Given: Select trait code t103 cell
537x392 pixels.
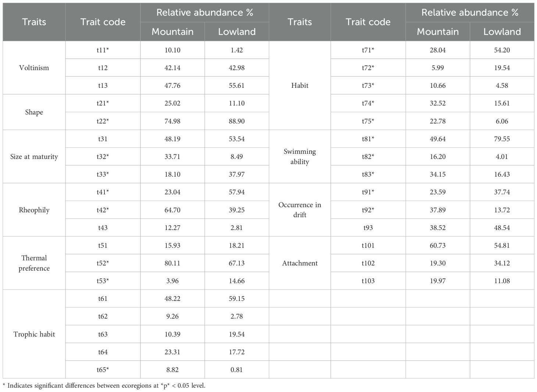Looking at the screenshot, I should pyautogui.click(x=368, y=281).
